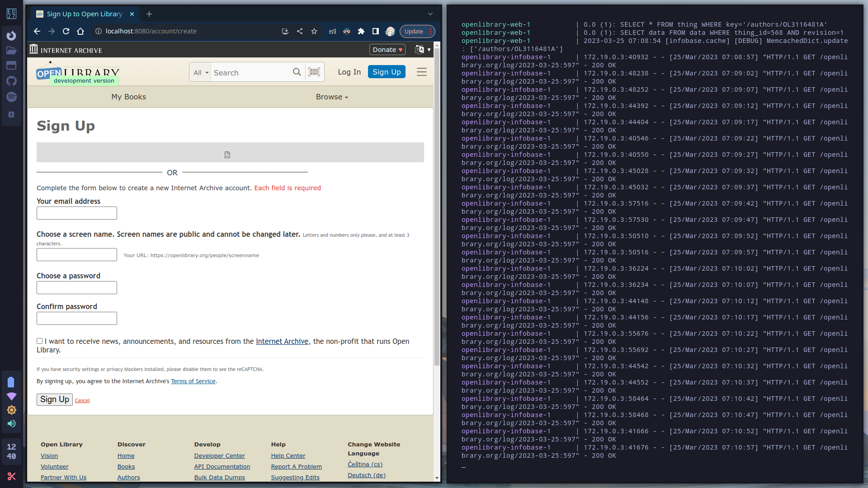Click the share icon in the address bar
Screen dimensions: 868x488
300,31
